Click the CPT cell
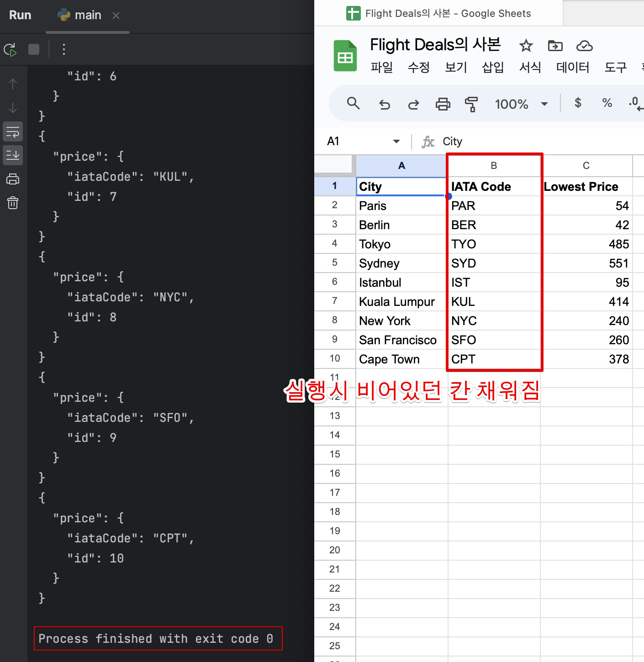644x662 pixels. tap(494, 359)
